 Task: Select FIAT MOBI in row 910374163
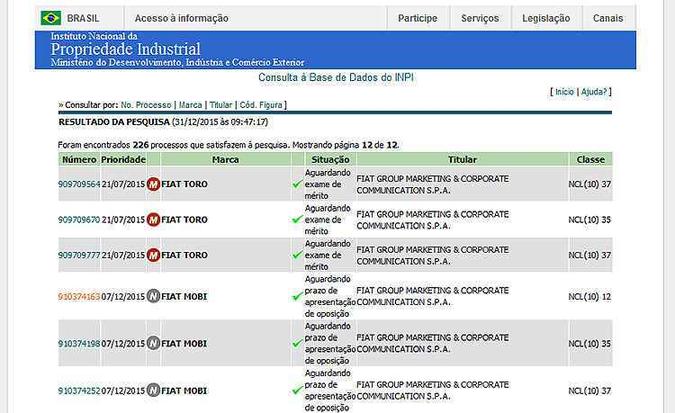tap(184, 297)
